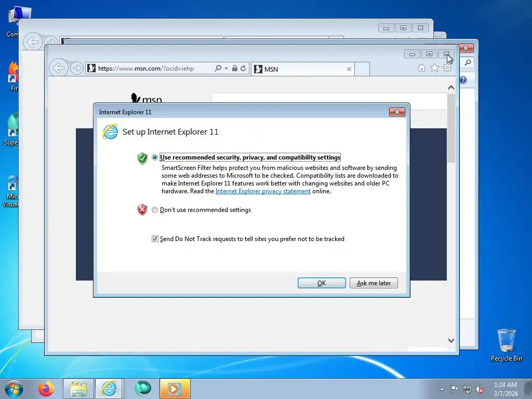The height and width of the screenshot is (399, 532).
Task: Click back arrow in rearmost IE window
Action: 33,42
